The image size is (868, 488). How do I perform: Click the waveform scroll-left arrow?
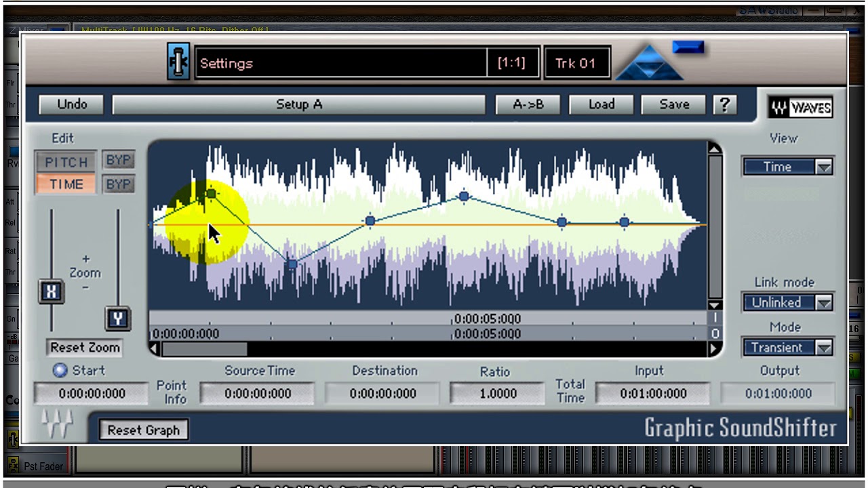coord(155,349)
